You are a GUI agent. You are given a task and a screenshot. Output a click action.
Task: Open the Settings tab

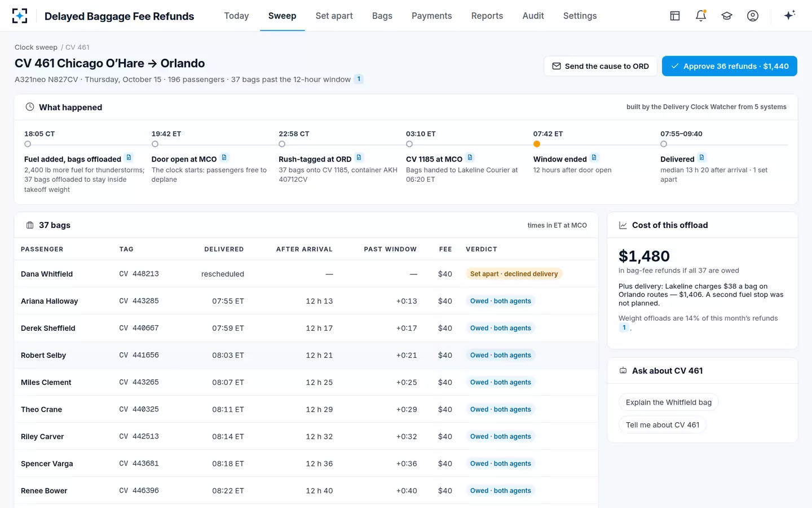pyautogui.click(x=580, y=16)
